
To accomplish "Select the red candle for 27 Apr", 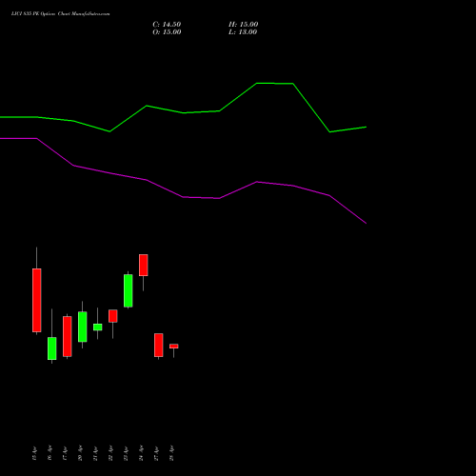I will click(159, 345).
